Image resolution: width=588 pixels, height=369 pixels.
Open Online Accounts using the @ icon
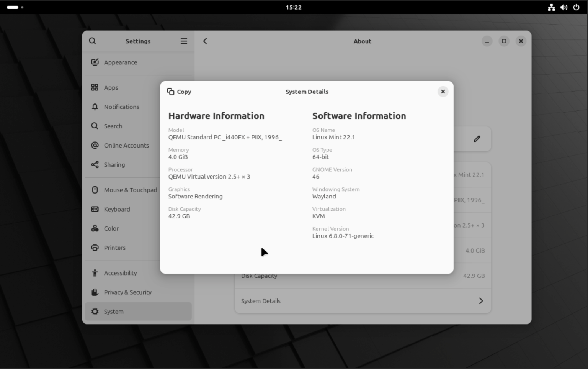[x=95, y=145]
